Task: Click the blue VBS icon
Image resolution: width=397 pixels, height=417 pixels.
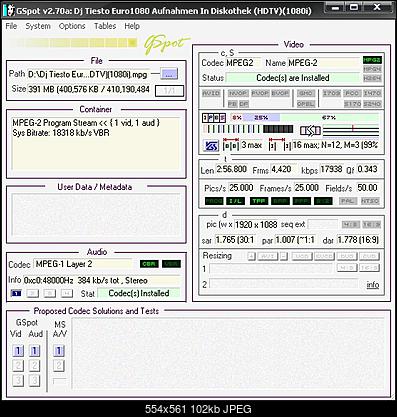Action: pyautogui.click(x=211, y=146)
